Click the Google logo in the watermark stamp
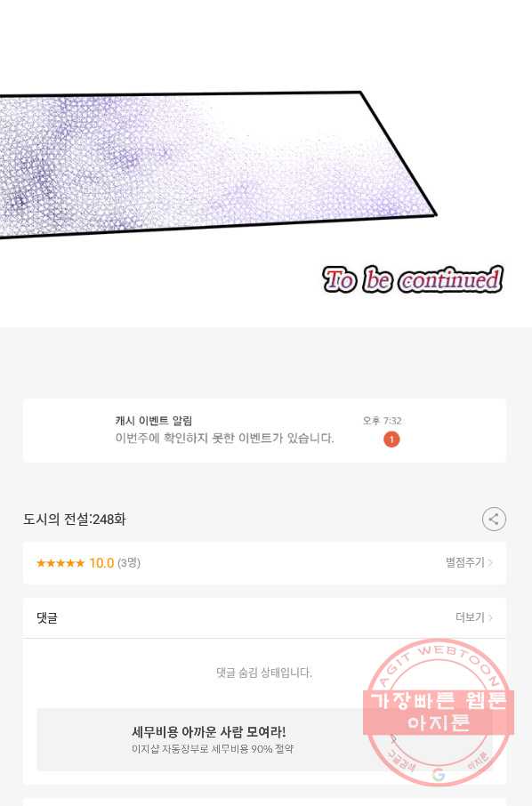The image size is (532, 806). pos(439,775)
